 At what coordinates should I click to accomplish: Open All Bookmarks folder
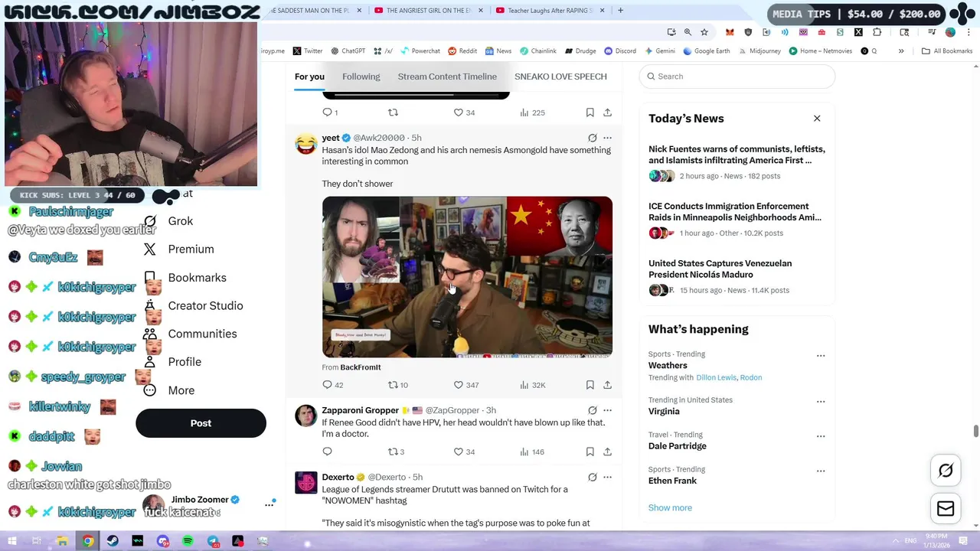[x=947, y=51]
